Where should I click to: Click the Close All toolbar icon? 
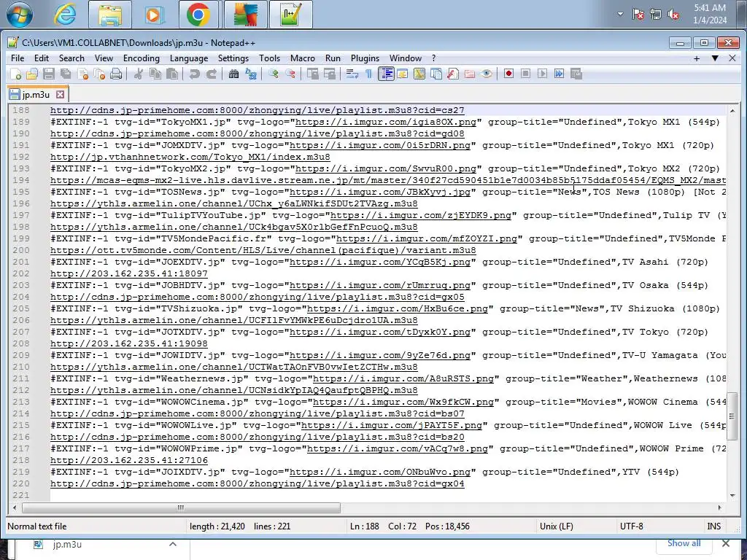(x=99, y=74)
